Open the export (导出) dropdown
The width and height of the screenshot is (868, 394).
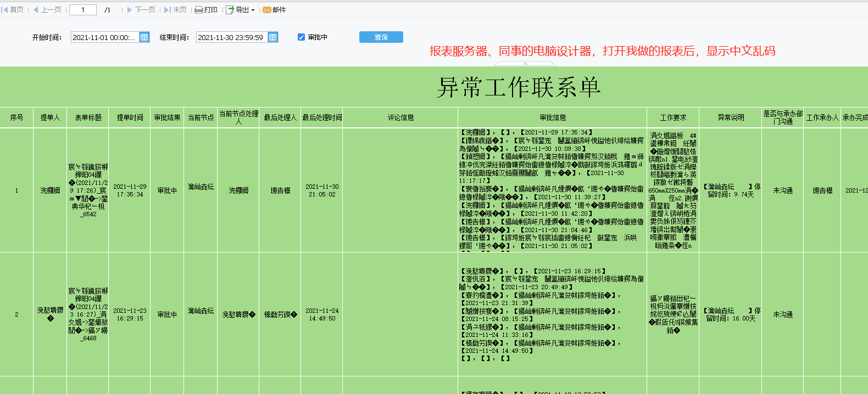(240, 10)
